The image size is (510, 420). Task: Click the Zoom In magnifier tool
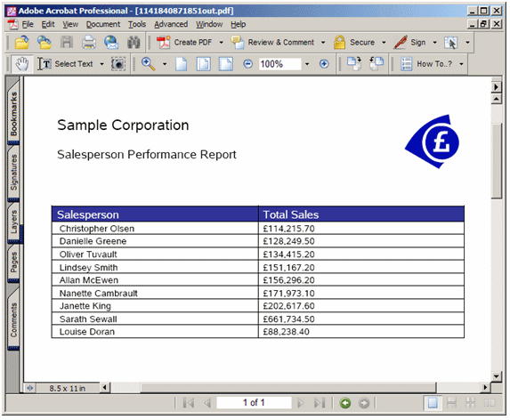pos(149,64)
